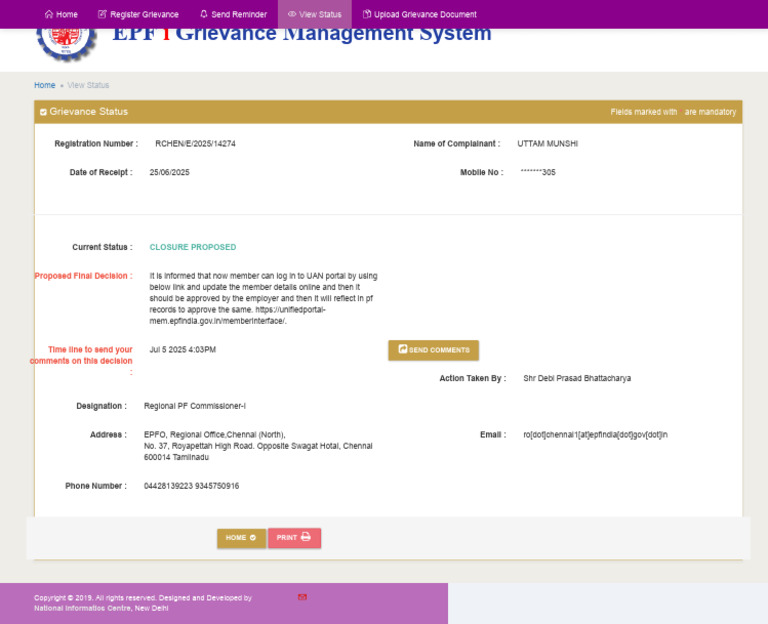Select registration number RCHEN/E/2025/14274
Screen dimensions: 768x624
tap(195, 144)
